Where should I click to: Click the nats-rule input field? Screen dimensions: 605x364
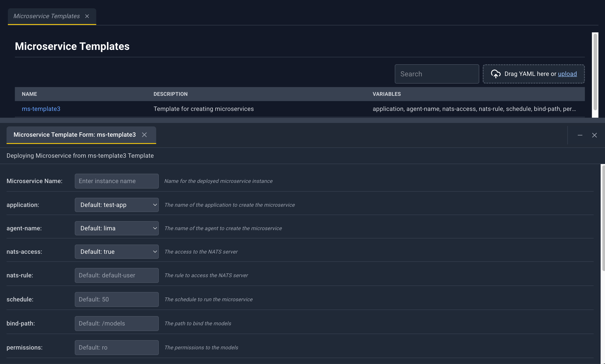click(x=117, y=275)
